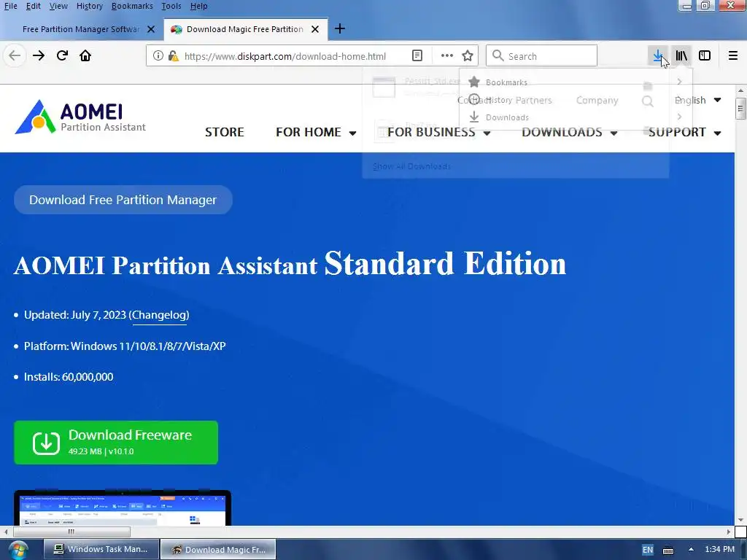Open the View menu
Viewport: 747px width, 560px height.
coord(58,6)
